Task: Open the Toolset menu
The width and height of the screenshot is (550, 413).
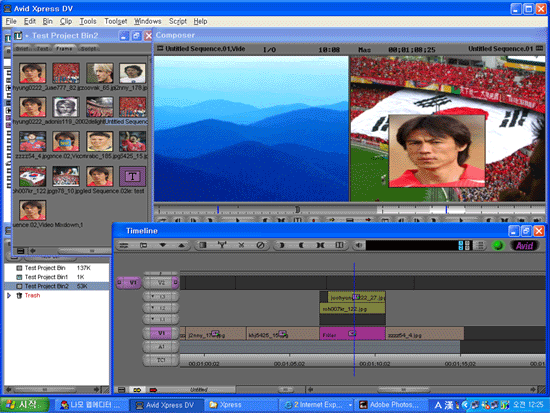Action: (115, 21)
